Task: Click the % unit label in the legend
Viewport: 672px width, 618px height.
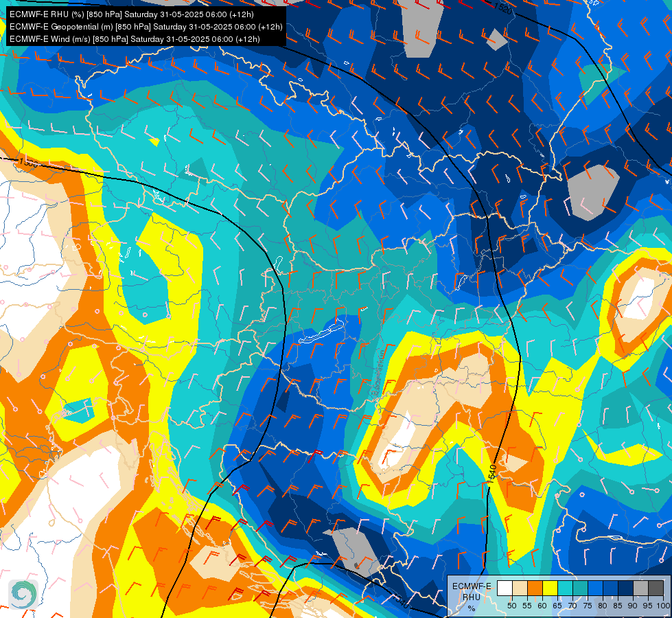Action: 472,608
